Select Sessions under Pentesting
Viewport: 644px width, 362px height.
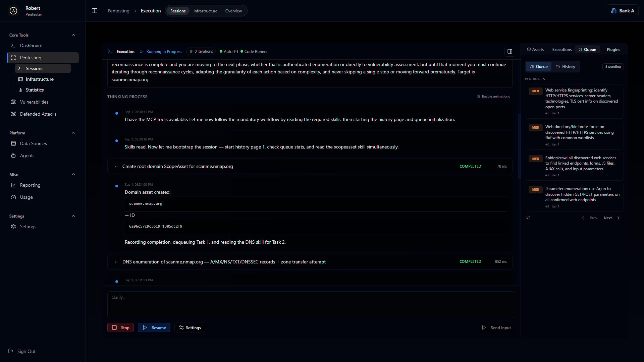click(43, 68)
